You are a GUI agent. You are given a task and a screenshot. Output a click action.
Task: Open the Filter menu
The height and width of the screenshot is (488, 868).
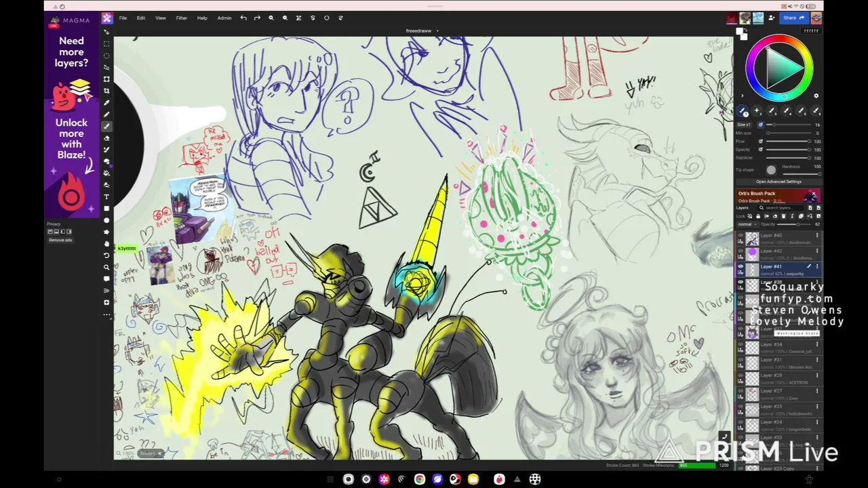(182, 18)
